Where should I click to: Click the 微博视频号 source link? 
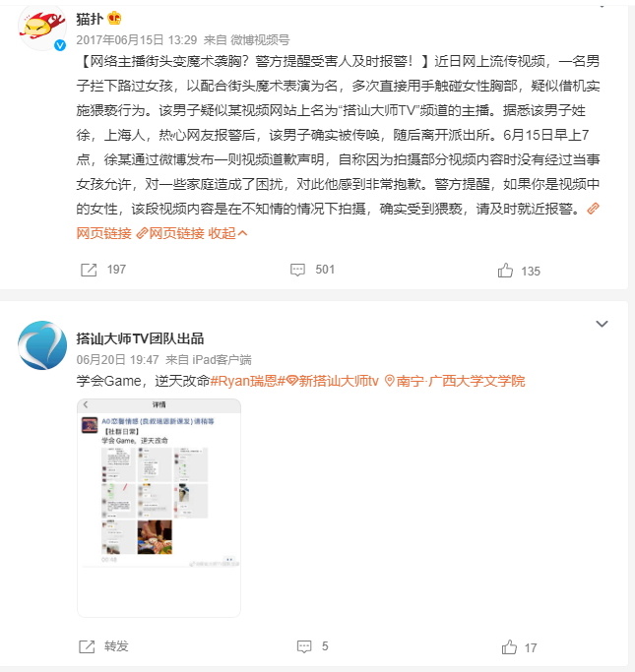pos(260,40)
